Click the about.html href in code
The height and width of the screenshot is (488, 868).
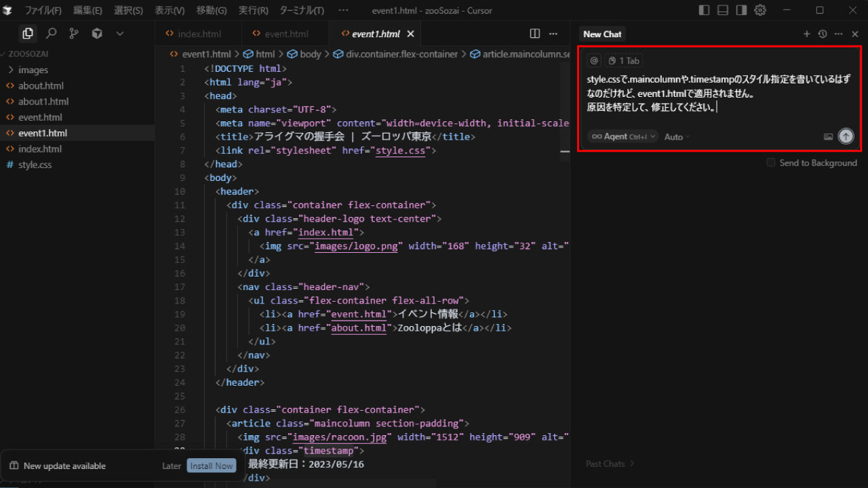tap(359, 328)
